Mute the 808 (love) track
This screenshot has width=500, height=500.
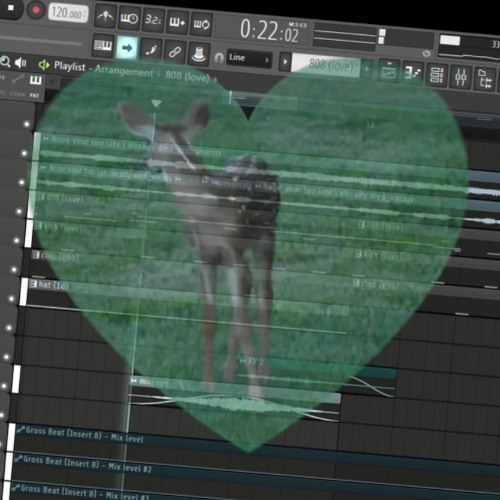coord(19,211)
